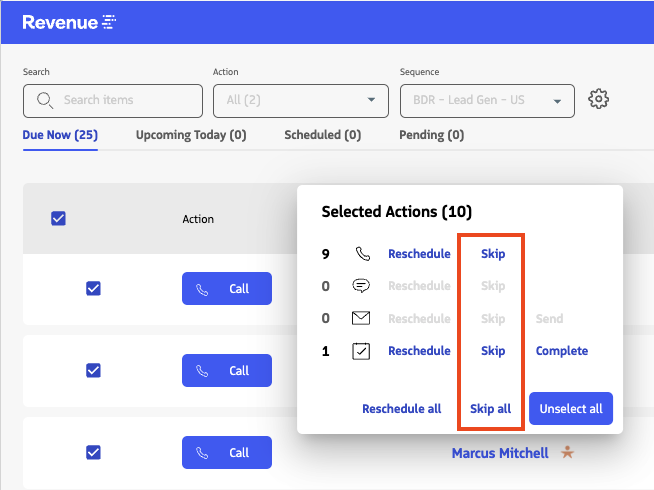Open the Action filter dropdown All (2)
654x490 pixels.
(x=301, y=101)
